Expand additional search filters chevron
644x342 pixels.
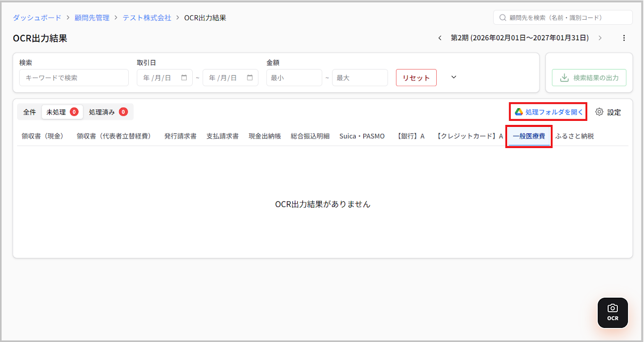click(x=454, y=77)
